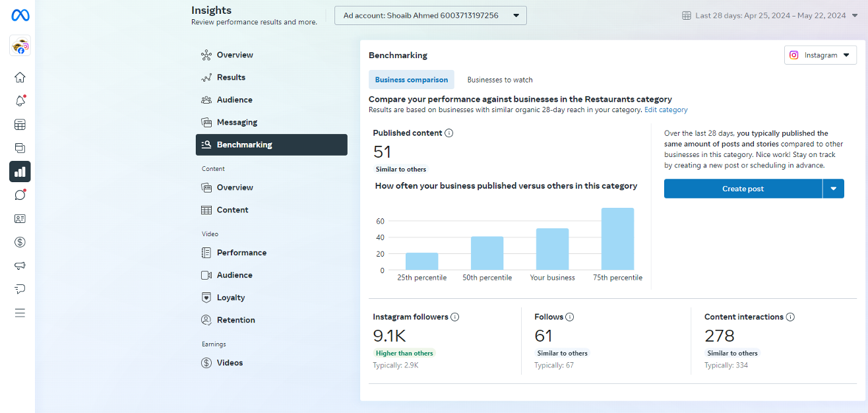
Task: Click the Create post button
Action: [x=743, y=189]
